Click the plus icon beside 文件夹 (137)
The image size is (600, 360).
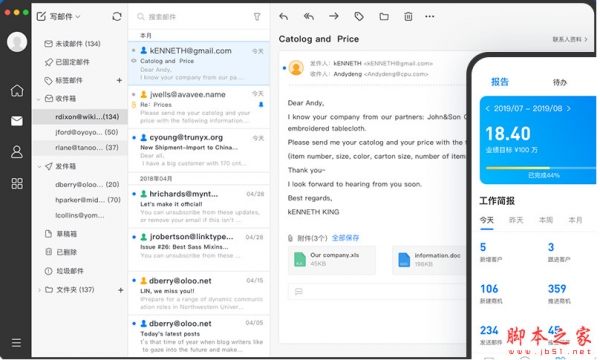[121, 290]
